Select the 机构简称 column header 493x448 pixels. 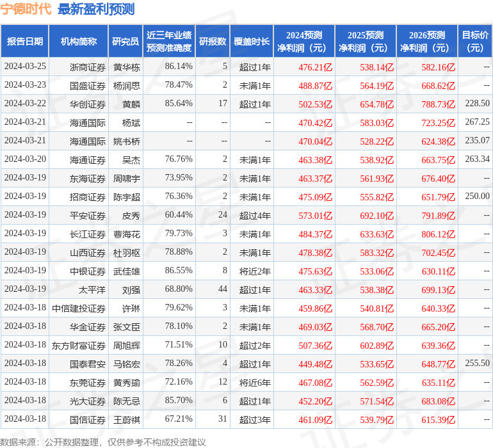(79, 41)
